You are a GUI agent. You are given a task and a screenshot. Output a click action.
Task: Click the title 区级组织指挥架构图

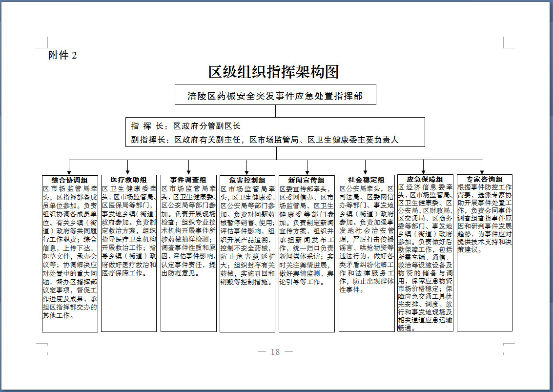[x=274, y=72]
